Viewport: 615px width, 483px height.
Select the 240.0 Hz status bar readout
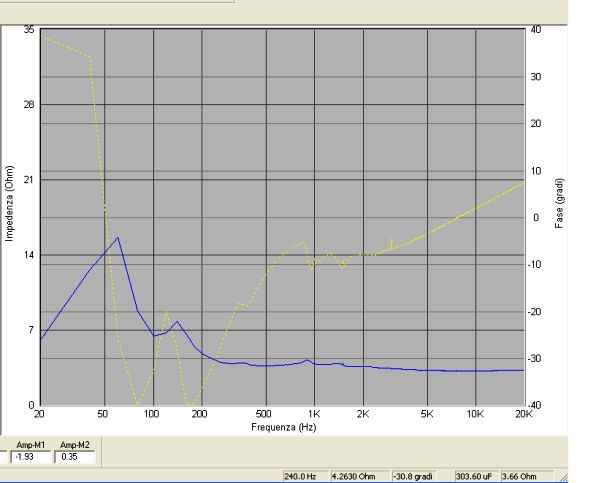[305, 477]
